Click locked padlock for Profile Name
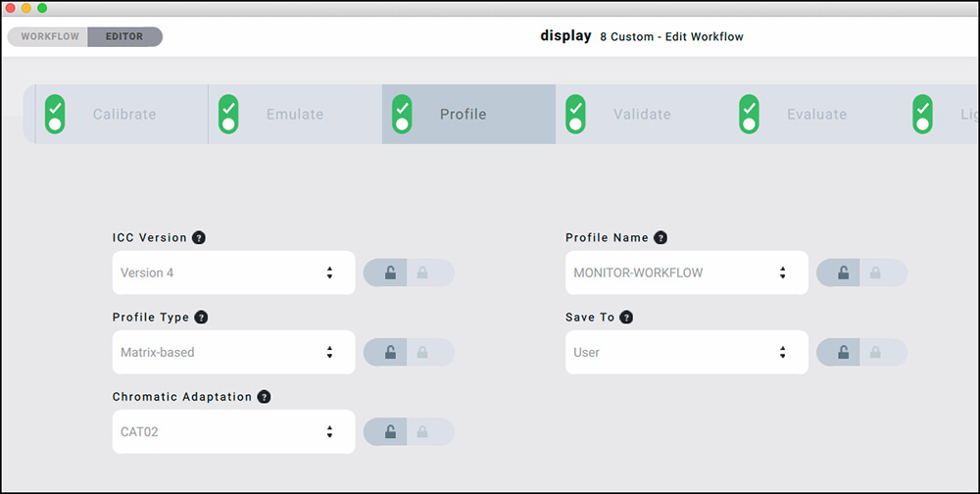 coord(875,272)
